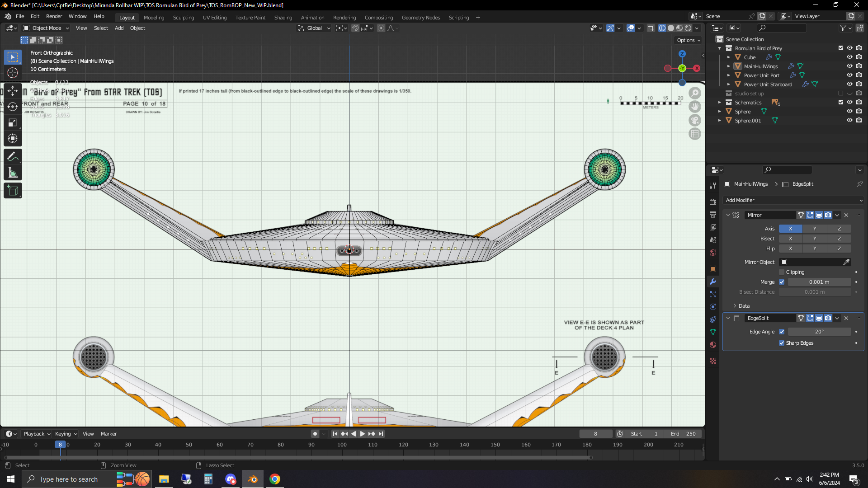The width and height of the screenshot is (868, 488).
Task: Open the Playback dropdown in timeline
Action: [37, 434]
